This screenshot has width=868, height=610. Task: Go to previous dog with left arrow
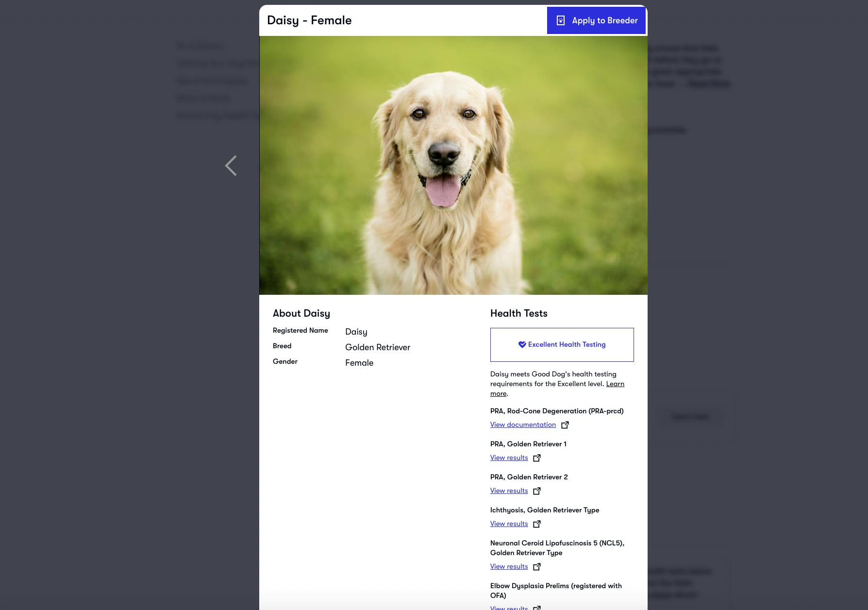[x=231, y=166]
